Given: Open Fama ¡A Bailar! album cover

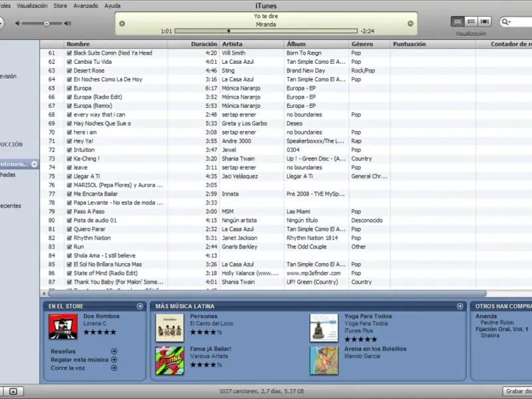Looking at the screenshot, I should 170,360.
